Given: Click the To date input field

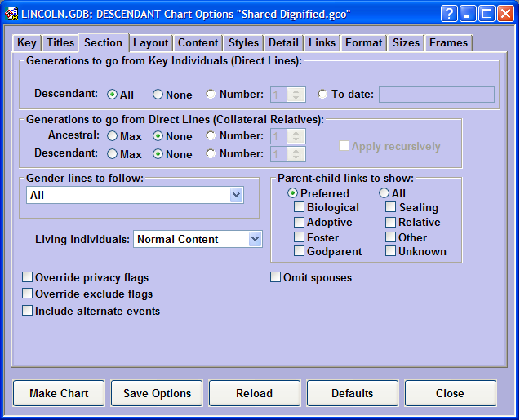Looking at the screenshot, I should [436, 95].
